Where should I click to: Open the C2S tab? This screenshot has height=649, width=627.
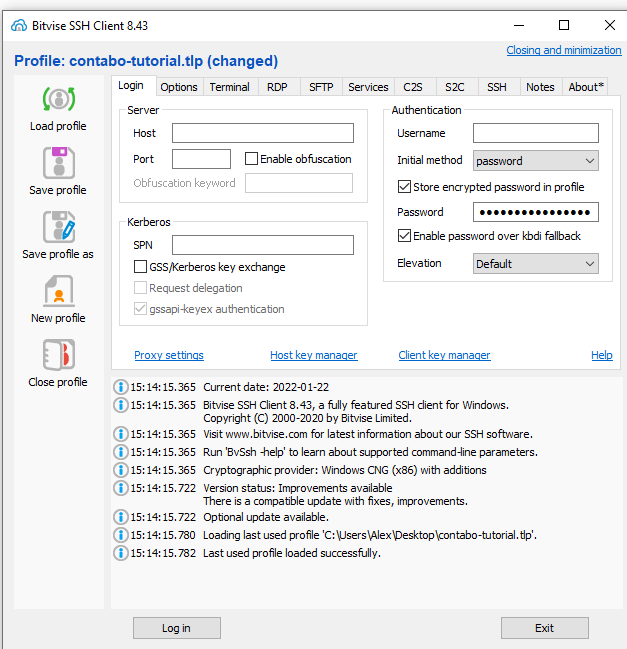413,87
